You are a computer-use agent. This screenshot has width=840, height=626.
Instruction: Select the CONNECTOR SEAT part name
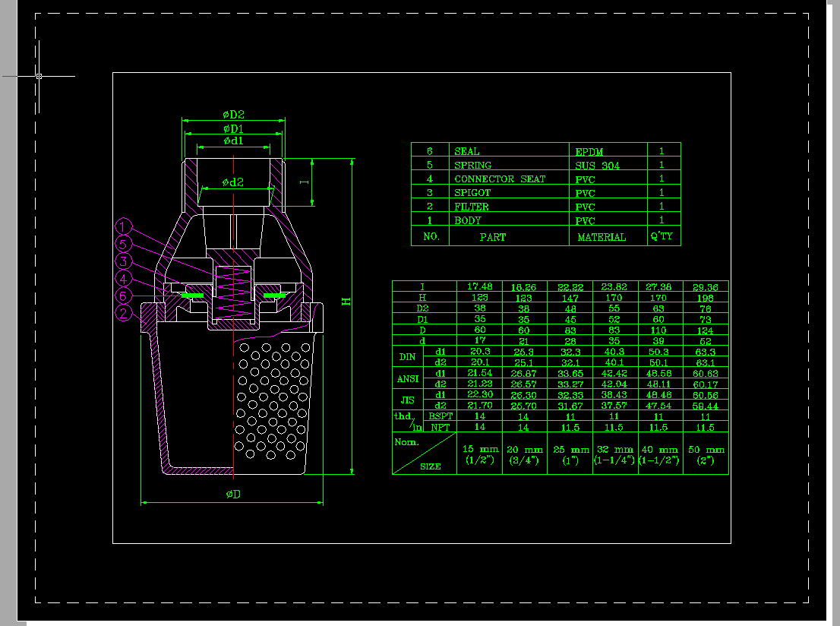click(x=500, y=179)
